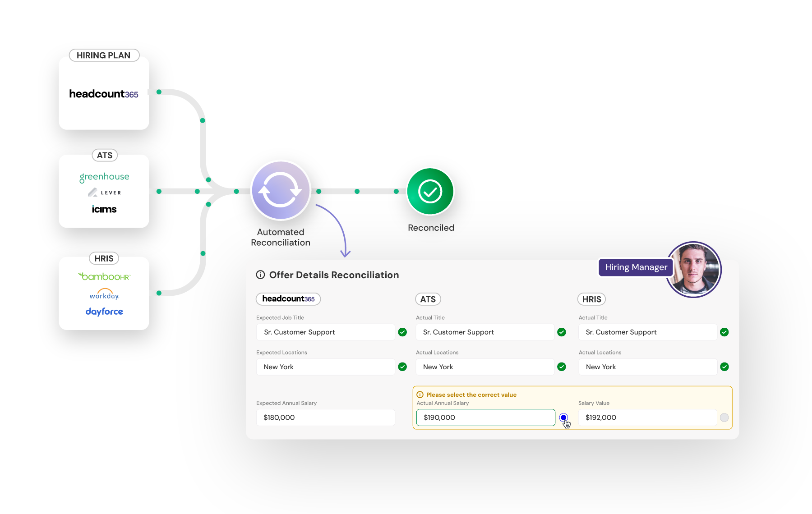Click the Expected Annual Salary $180,000 field
Screen dimensions: 812x514
[x=326, y=418]
